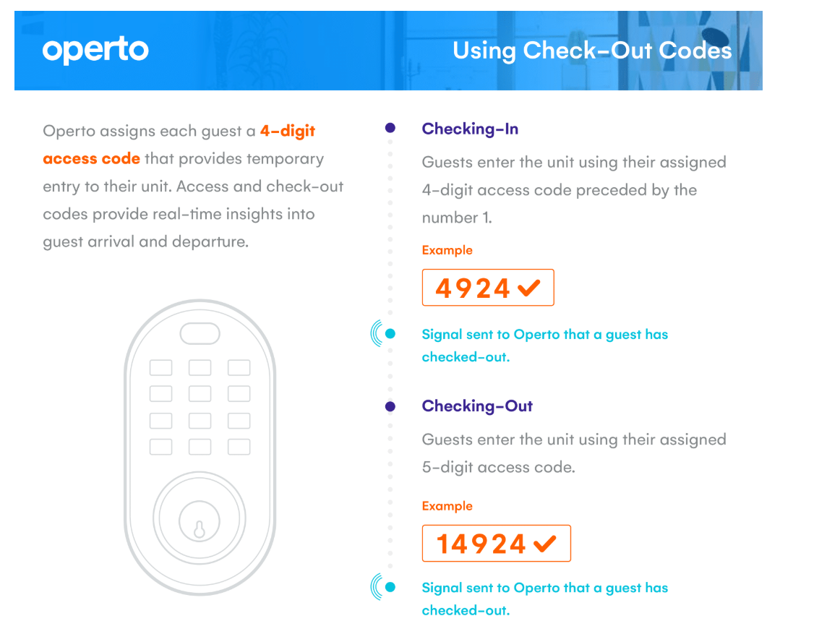
Task: Click the Checking-In heading
Action: click(x=470, y=129)
